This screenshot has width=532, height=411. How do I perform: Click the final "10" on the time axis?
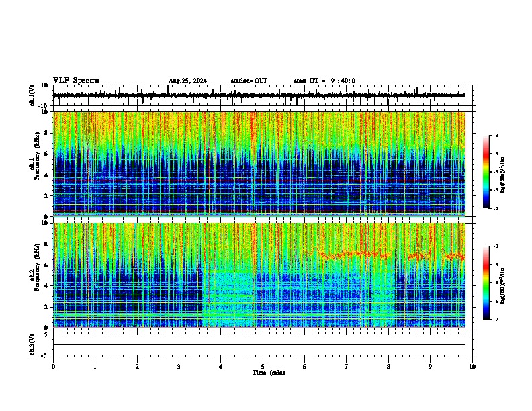[472, 367]
